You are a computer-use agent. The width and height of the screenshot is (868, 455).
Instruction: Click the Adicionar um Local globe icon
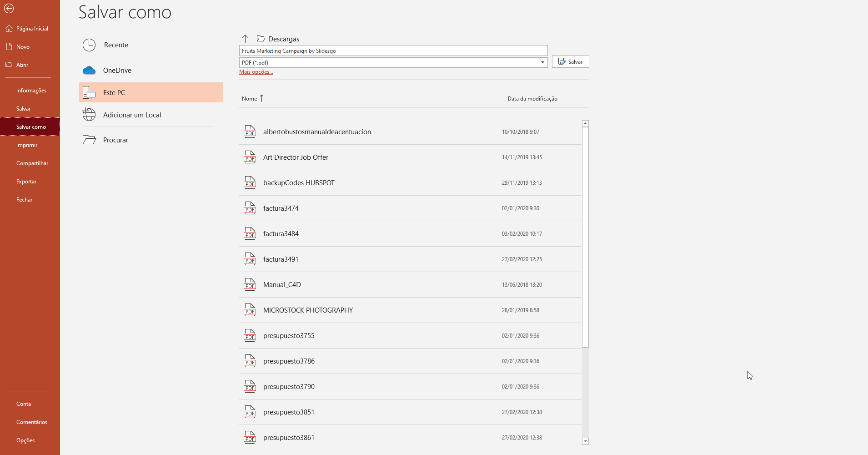coord(89,115)
